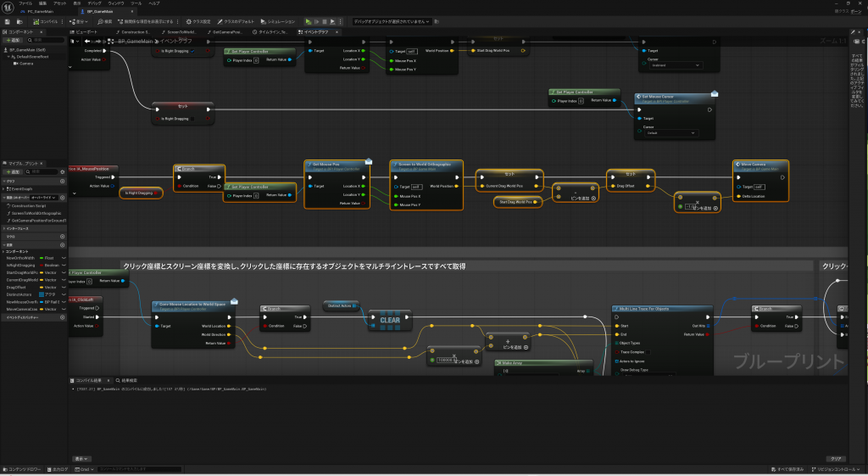This screenshot has height=476, width=868.
Task: Toggle visibility eye for IsRightDragging variable
Action: tap(64, 266)
